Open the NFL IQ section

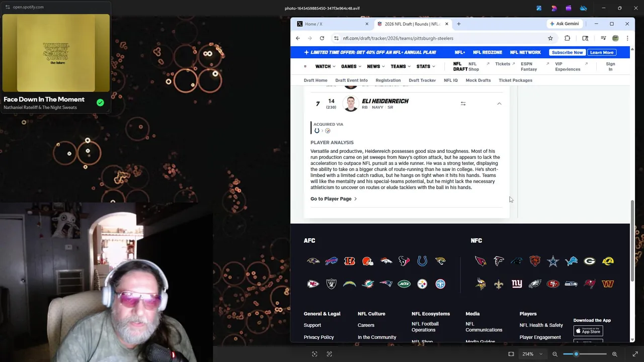tap(451, 80)
